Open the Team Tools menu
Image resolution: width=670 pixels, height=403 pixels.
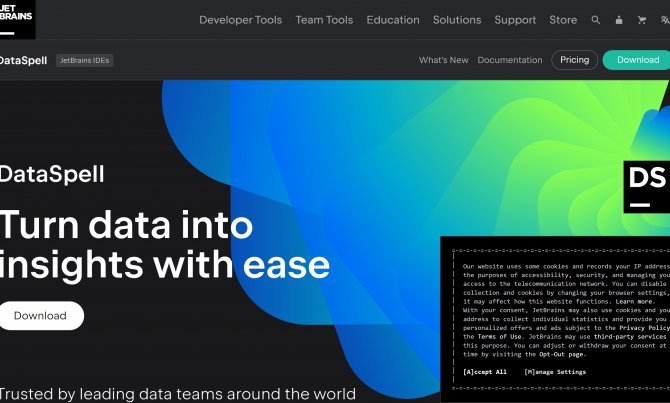click(324, 20)
